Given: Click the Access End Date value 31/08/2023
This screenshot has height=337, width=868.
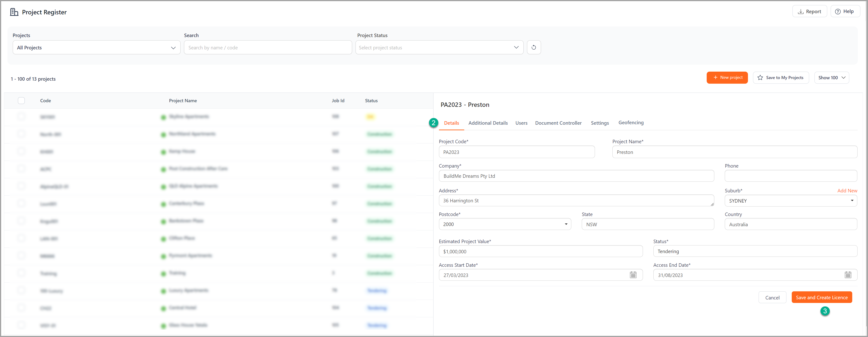Looking at the screenshot, I should (670, 275).
